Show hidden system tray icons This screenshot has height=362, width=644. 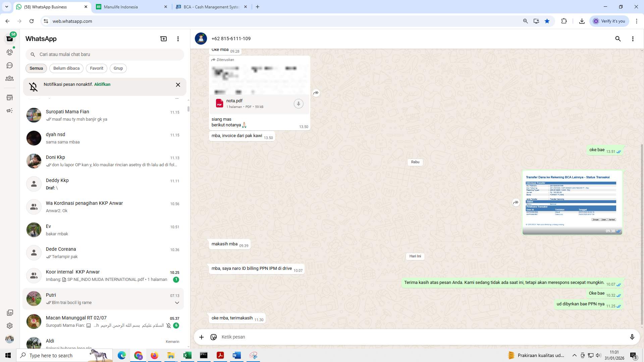(575, 355)
